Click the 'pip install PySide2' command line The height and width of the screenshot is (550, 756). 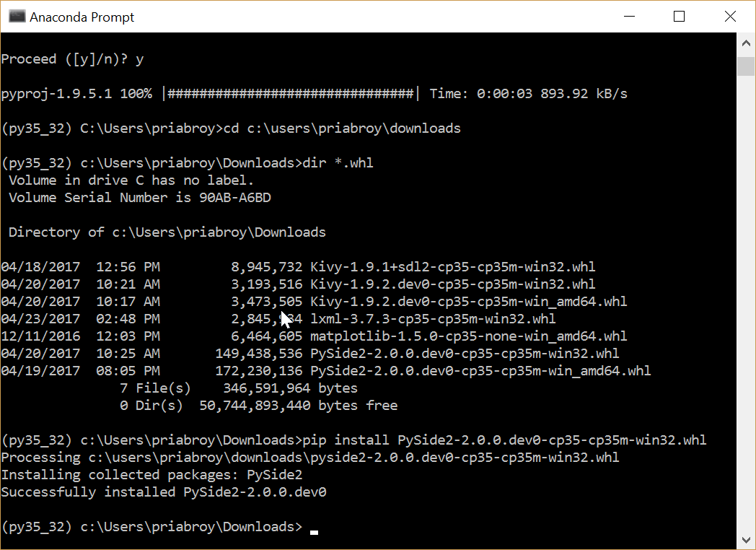[x=504, y=440]
